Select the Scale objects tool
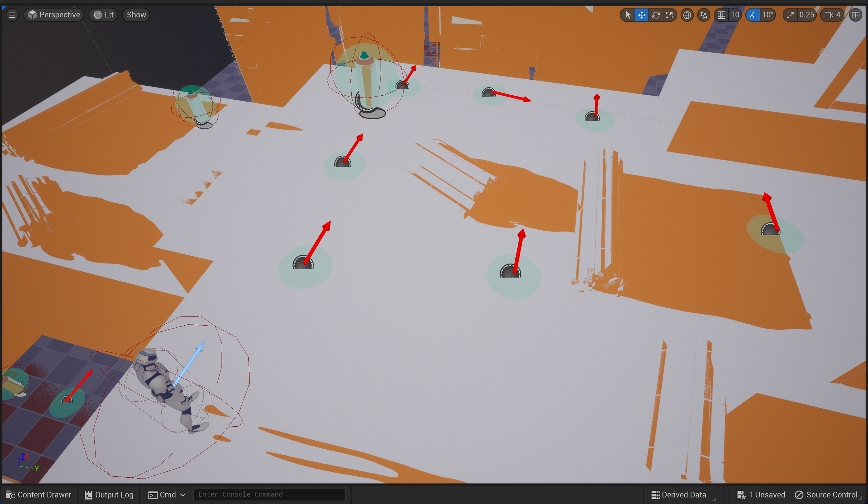 [x=669, y=15]
